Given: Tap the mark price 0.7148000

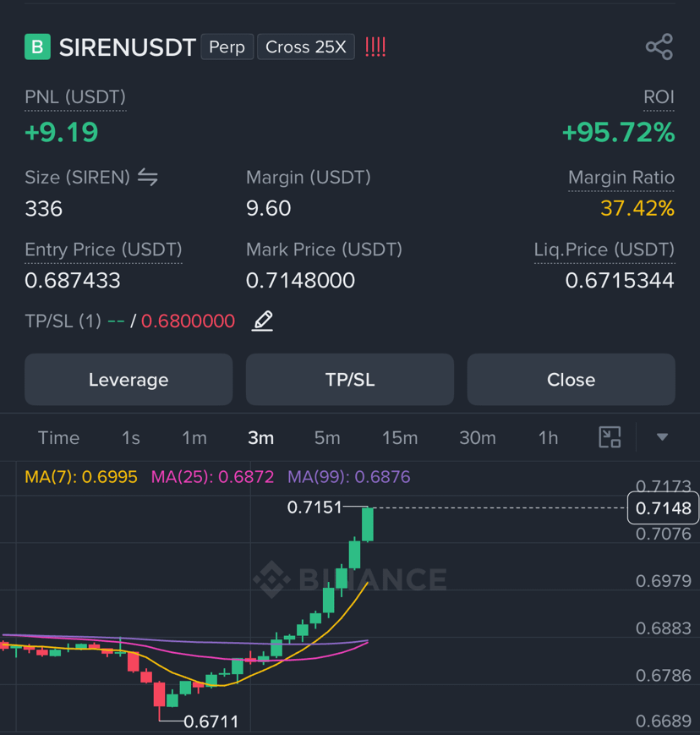Looking at the screenshot, I should click(x=300, y=280).
